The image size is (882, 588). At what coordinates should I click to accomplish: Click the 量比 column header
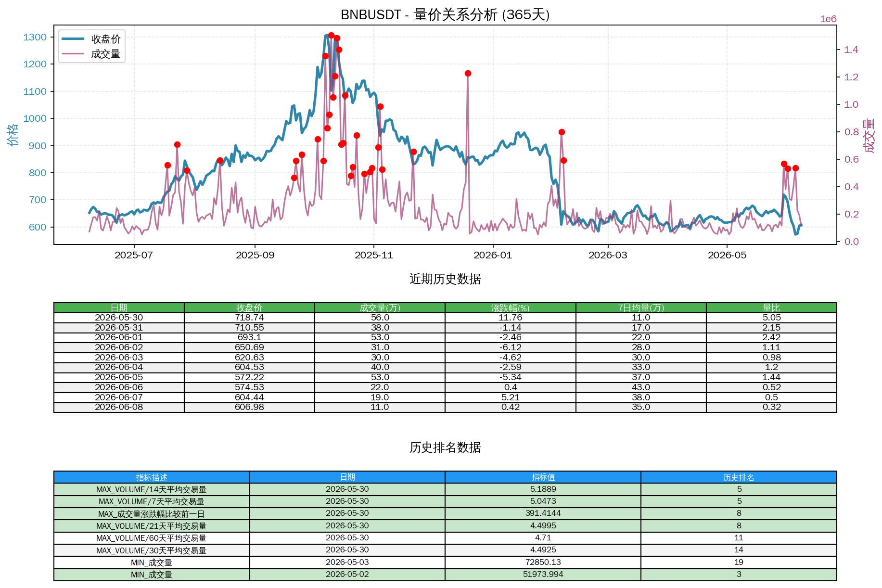pos(771,307)
